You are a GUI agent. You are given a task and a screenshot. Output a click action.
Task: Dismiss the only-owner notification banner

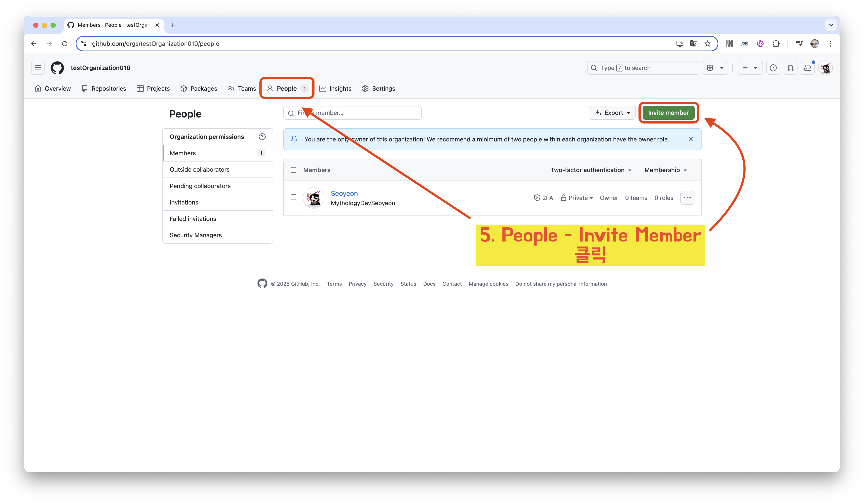click(x=691, y=139)
